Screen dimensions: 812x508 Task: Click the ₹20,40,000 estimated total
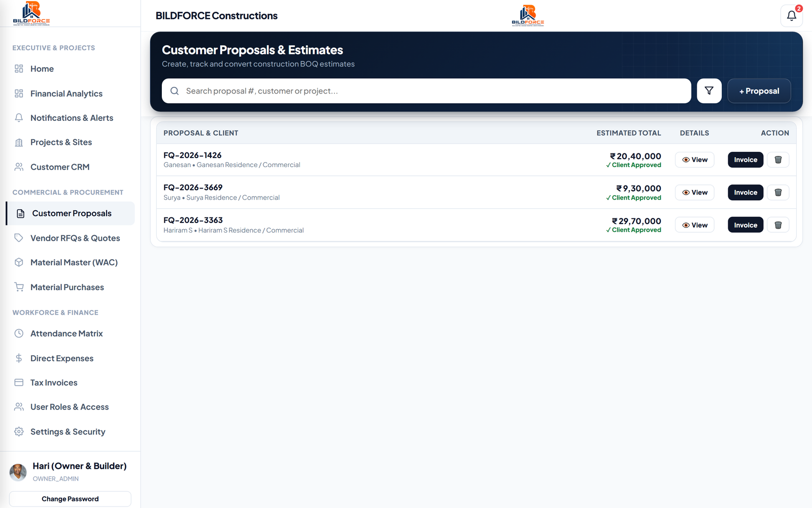click(635, 156)
